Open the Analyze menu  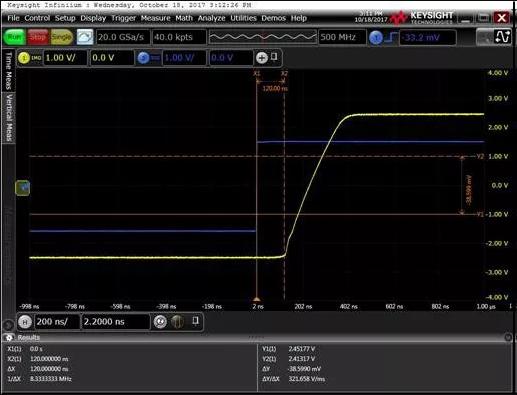point(211,18)
